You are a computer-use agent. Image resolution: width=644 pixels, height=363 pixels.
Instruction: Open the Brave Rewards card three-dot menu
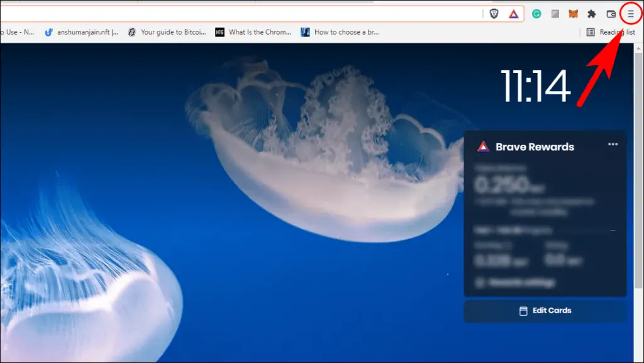[x=613, y=144]
